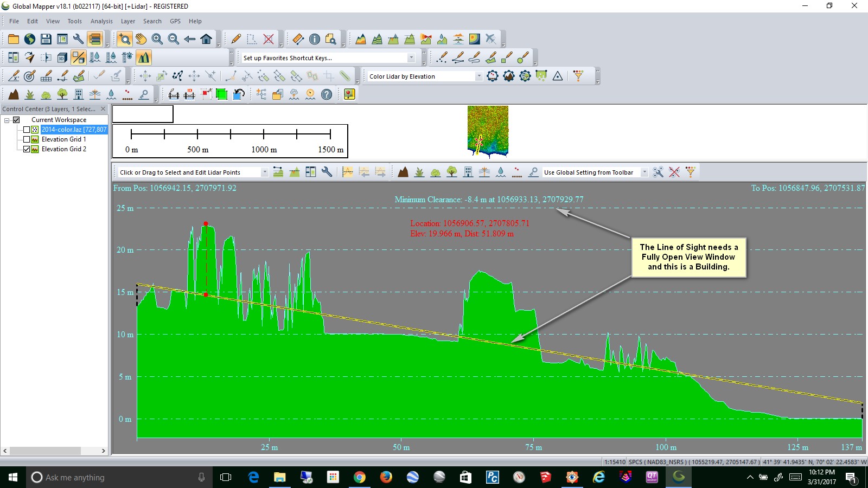Open Online Data Sources globe icon
868x488 pixels.
tap(30, 39)
